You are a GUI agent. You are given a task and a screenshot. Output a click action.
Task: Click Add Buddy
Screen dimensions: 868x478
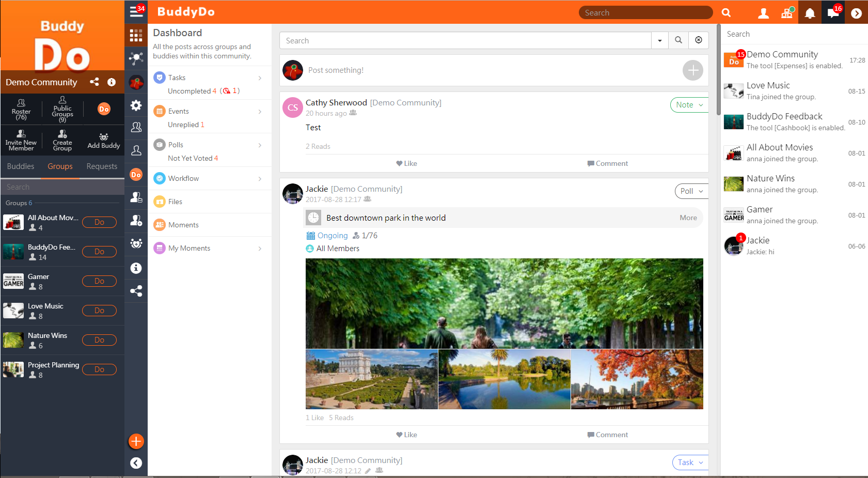coord(104,141)
